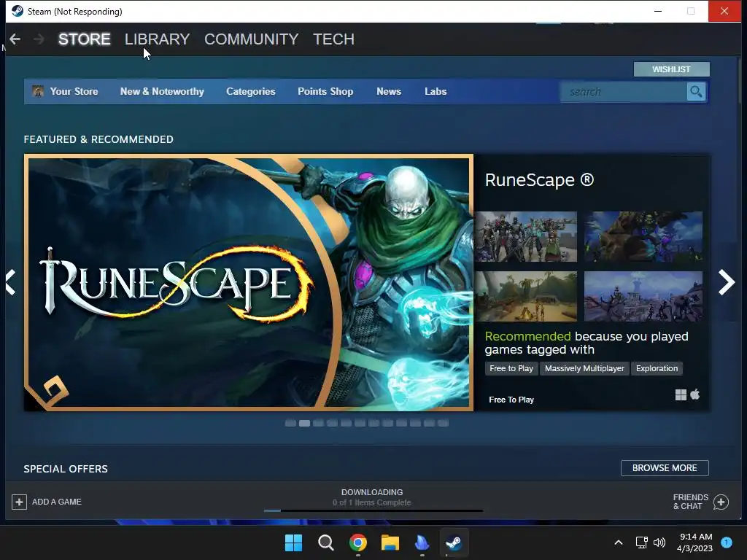The height and width of the screenshot is (560, 747).
Task: View RuneScape screenshot of palm-tree beach village
Action: (x=525, y=297)
